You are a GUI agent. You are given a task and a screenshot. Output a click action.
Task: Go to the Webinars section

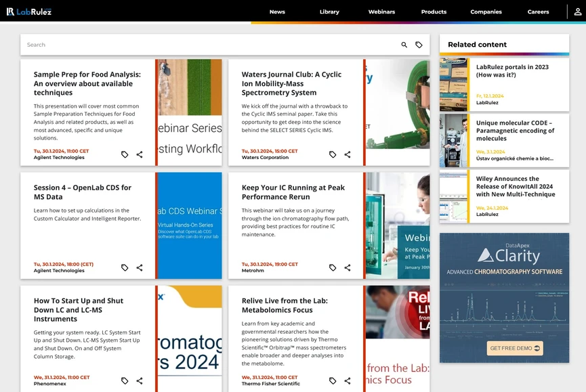[x=381, y=12]
